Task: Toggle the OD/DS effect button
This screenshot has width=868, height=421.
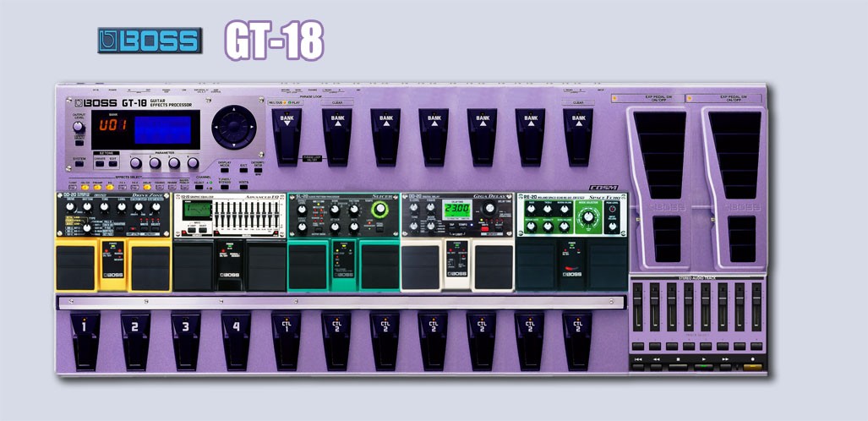Action: 85,187
